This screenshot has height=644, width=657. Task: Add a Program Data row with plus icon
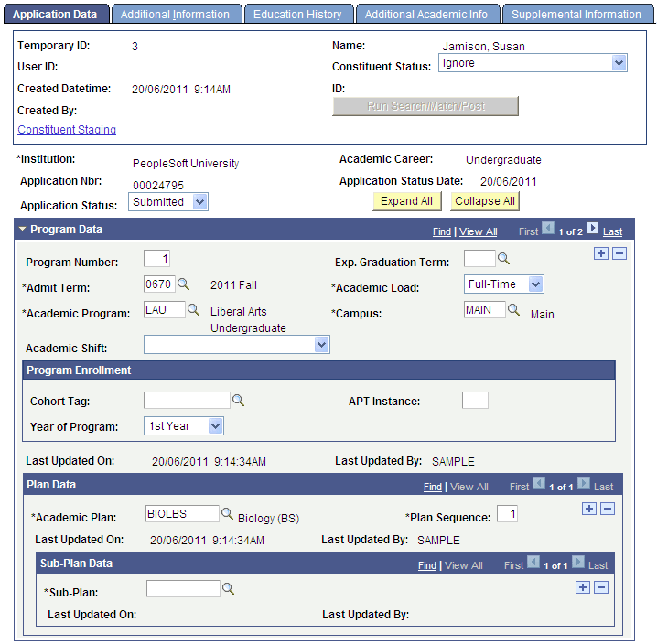pyautogui.click(x=601, y=253)
